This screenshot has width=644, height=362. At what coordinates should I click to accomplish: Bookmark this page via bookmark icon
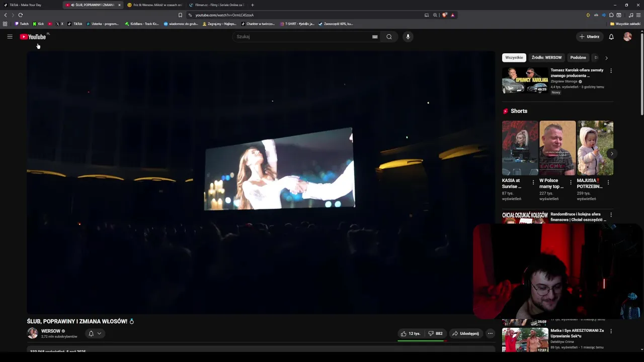click(x=180, y=15)
